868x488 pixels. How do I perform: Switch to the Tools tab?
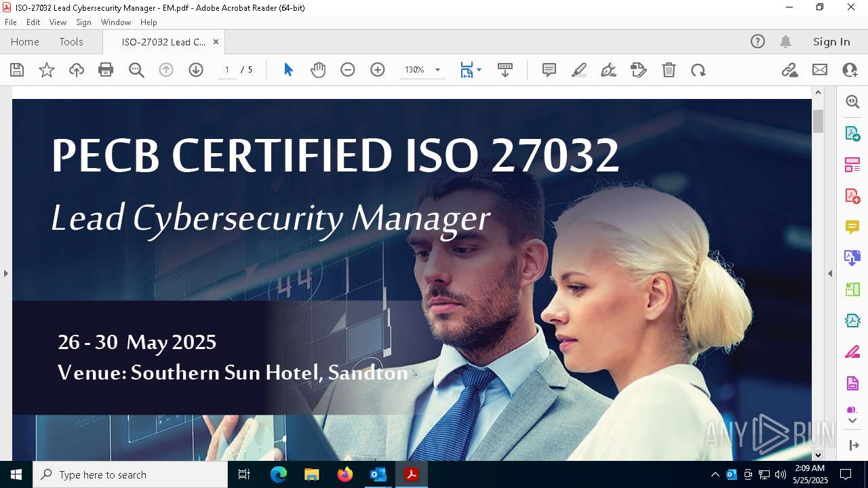(x=71, y=41)
